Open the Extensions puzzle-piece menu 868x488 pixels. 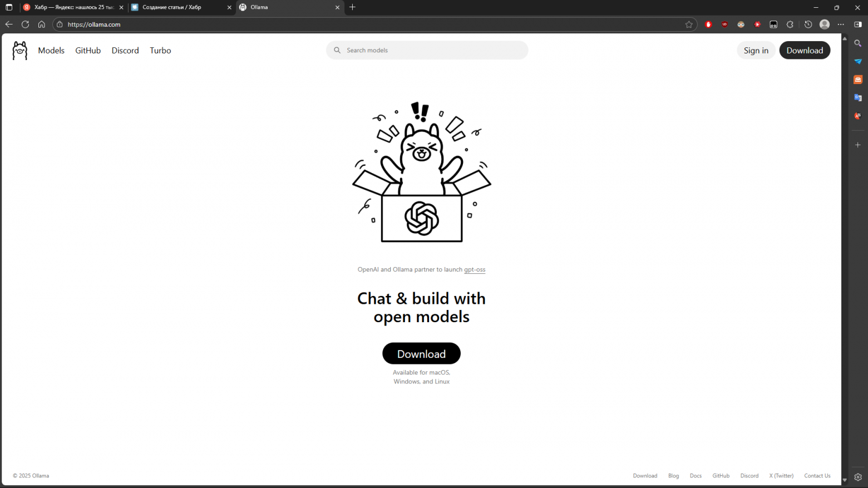click(790, 24)
